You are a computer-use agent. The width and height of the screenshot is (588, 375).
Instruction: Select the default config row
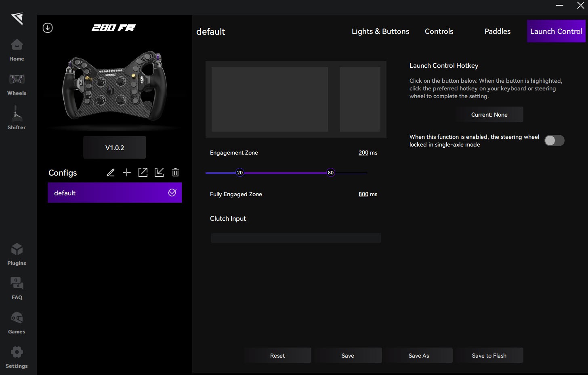pos(115,193)
